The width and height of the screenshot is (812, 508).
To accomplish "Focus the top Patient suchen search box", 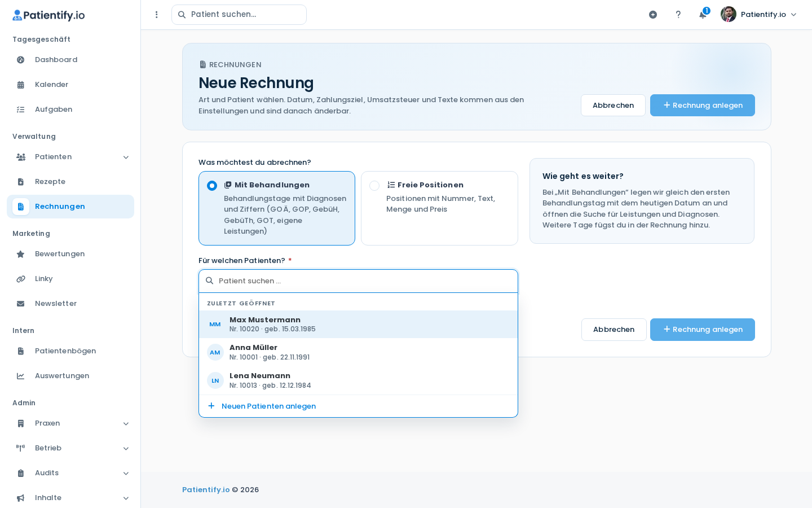I will coord(239,15).
